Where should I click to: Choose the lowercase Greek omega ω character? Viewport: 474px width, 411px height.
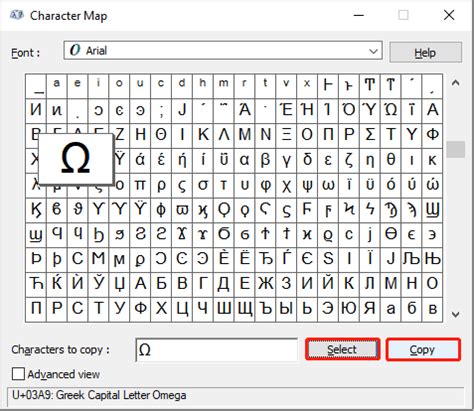tap(328, 185)
